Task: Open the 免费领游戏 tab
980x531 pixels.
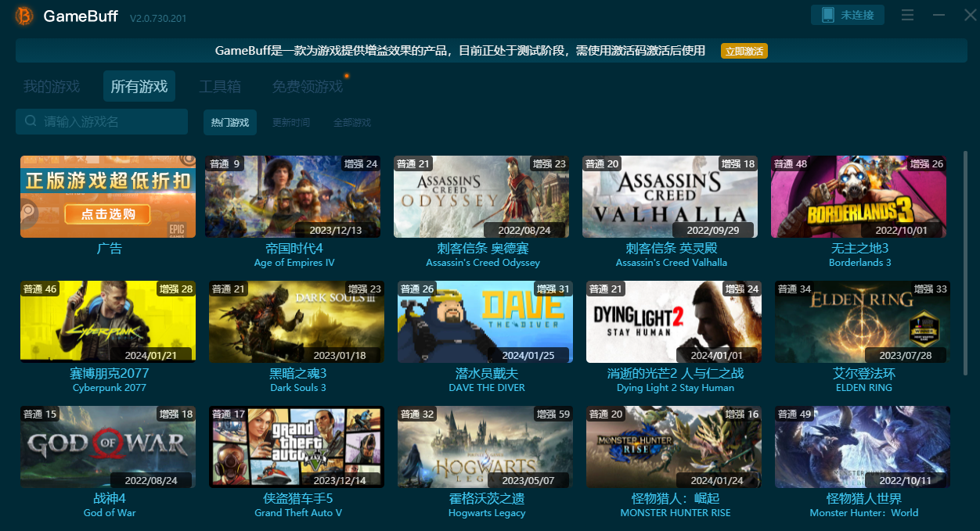Action: click(x=308, y=86)
